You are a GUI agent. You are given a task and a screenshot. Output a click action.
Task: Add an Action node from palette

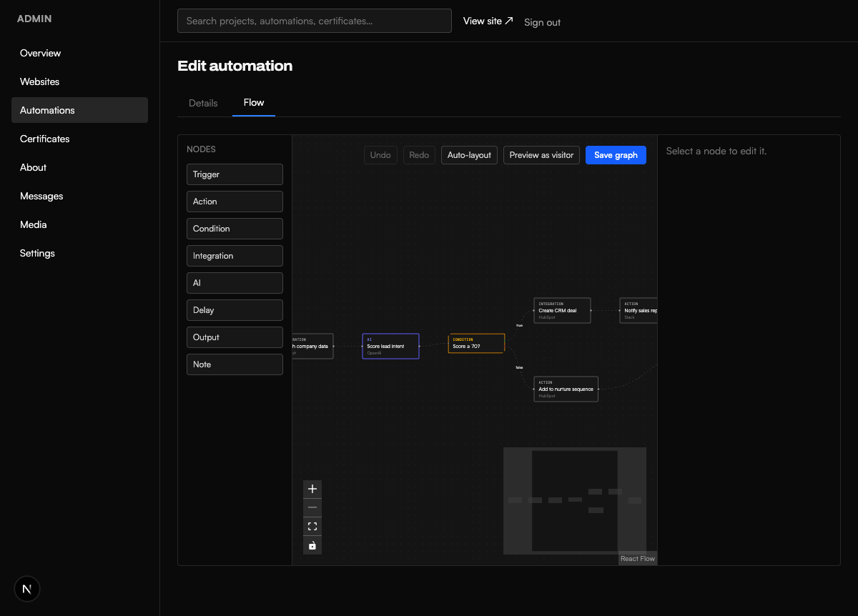click(x=235, y=202)
